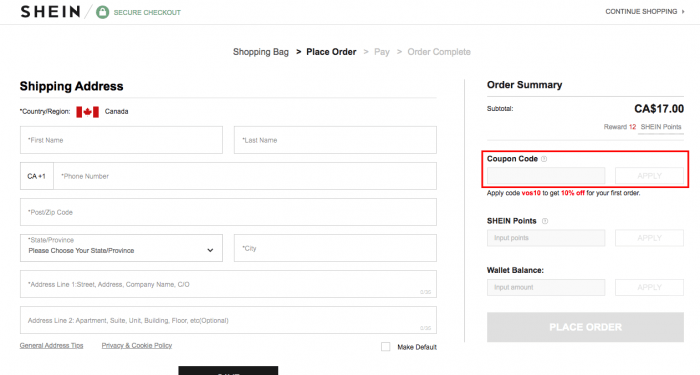
Task: Click the Address Line 2 field
Action: [x=228, y=320]
